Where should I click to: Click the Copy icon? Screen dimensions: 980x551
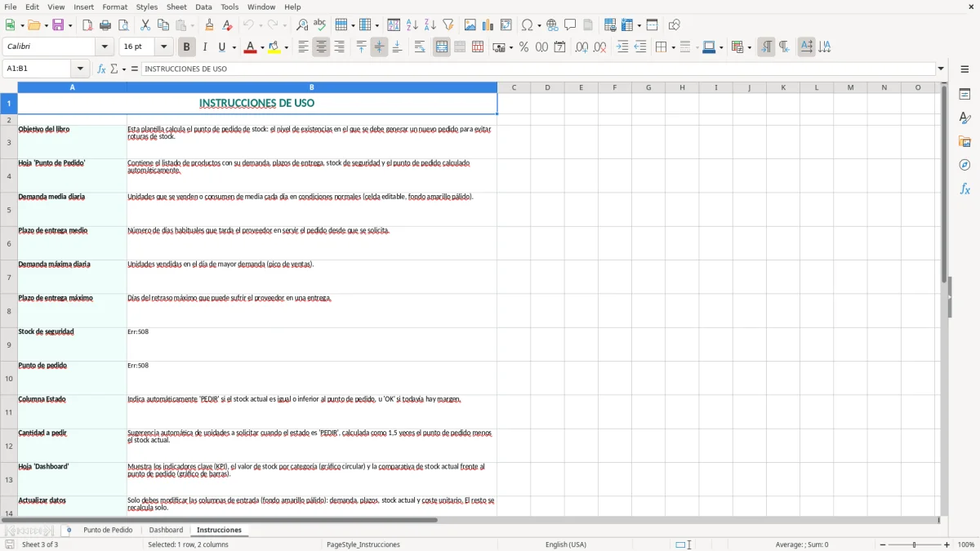[163, 25]
